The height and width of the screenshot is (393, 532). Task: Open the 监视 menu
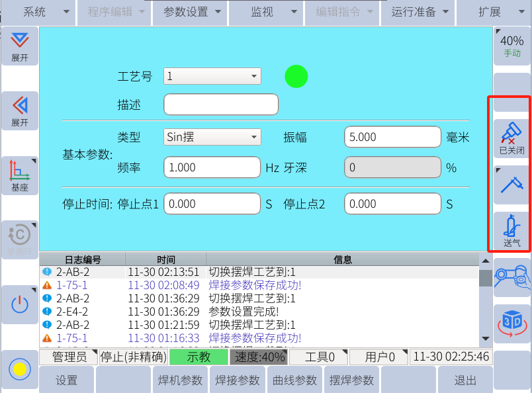click(266, 12)
